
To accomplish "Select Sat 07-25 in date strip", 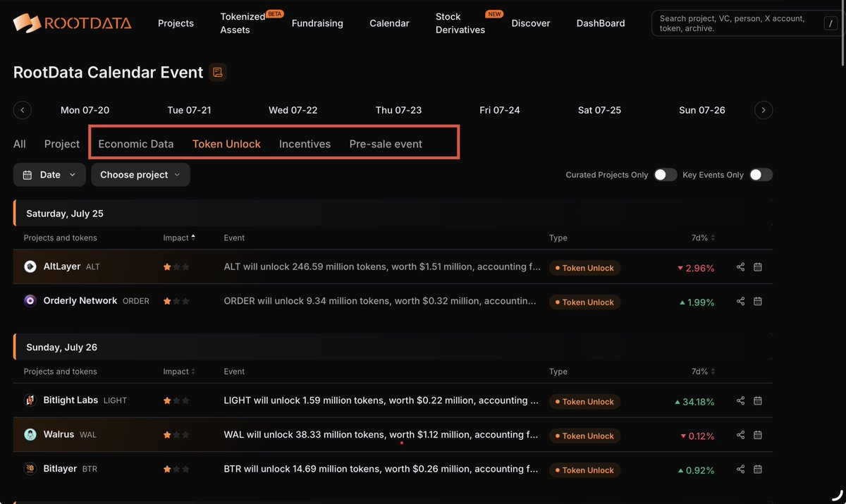I will 599,110.
